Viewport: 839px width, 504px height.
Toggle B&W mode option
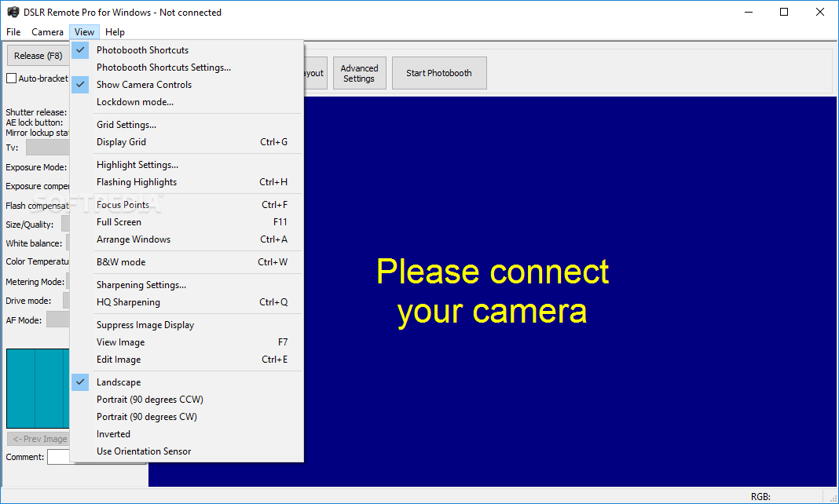187,262
